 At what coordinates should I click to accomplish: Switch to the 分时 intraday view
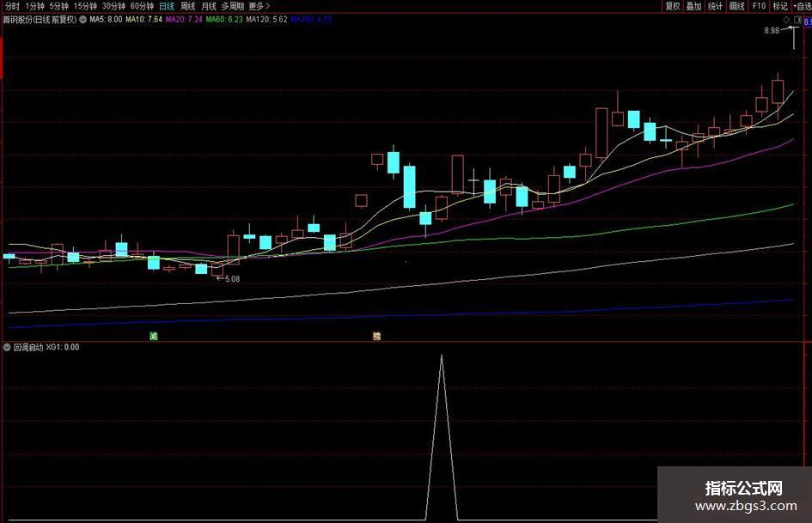pos(11,6)
